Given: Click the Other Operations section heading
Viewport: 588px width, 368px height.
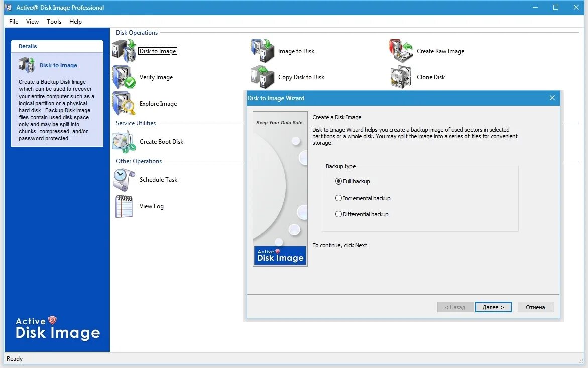Looking at the screenshot, I should pyautogui.click(x=139, y=161).
